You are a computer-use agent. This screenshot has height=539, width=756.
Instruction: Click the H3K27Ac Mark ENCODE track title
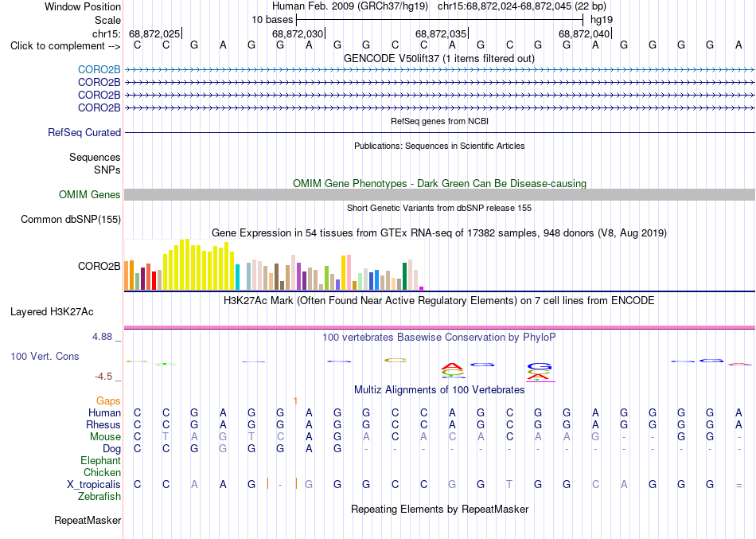click(439, 301)
